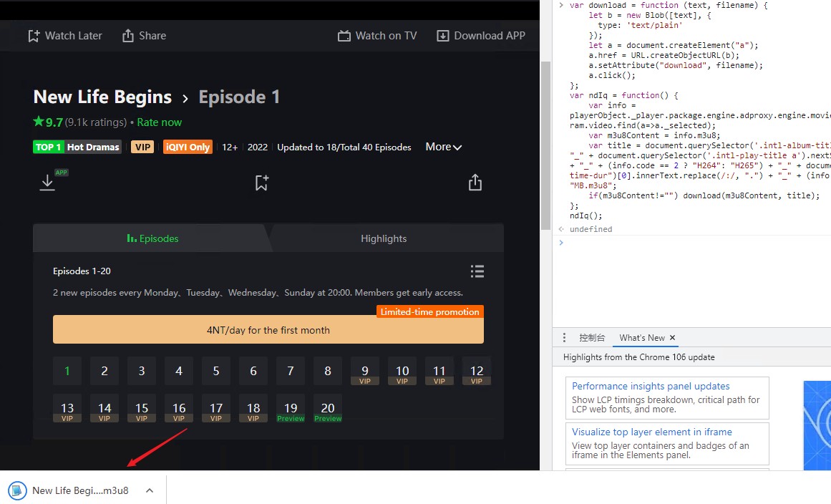Select episode 4
The height and width of the screenshot is (504, 831).
point(179,370)
